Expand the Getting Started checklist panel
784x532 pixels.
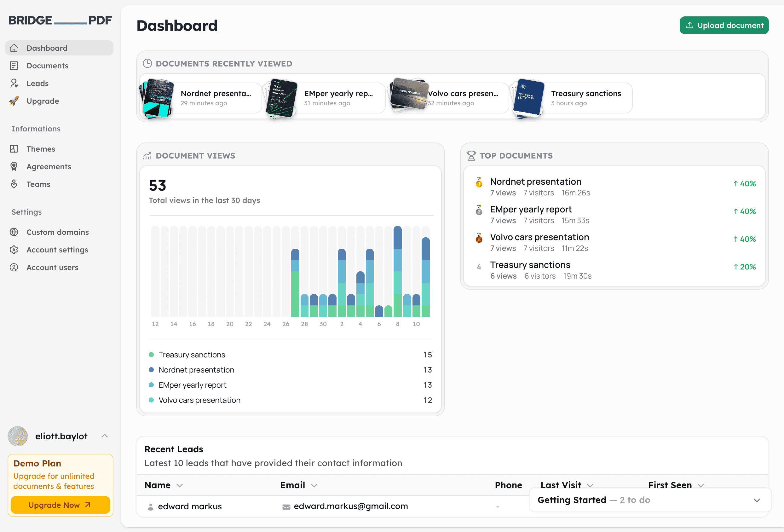pyautogui.click(x=757, y=500)
